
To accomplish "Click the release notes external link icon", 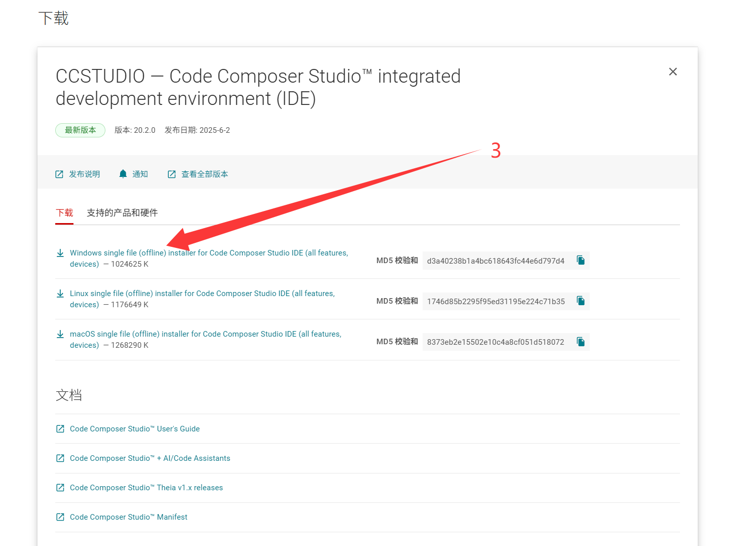I will click(x=59, y=174).
